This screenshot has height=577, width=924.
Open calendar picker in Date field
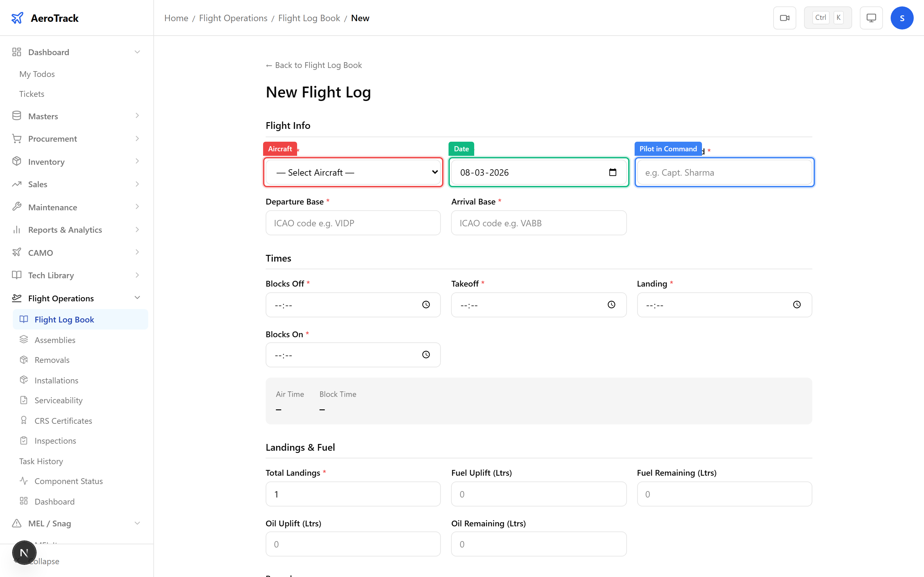612,172
